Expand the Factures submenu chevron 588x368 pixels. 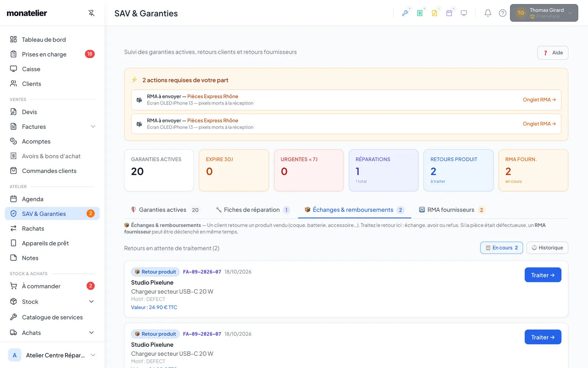(x=93, y=127)
